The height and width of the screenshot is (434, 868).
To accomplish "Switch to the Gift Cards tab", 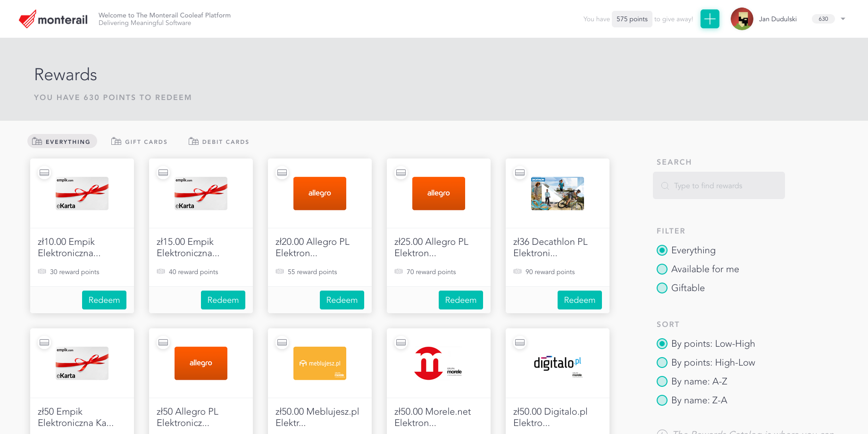I will (140, 142).
